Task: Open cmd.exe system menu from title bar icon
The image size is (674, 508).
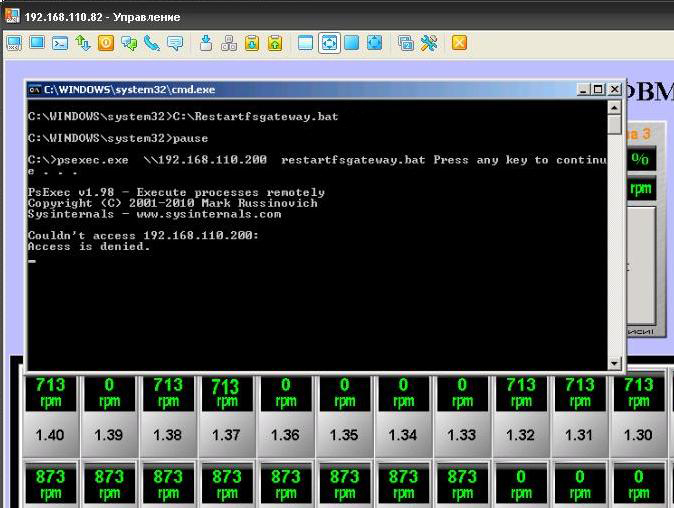Action: (x=34, y=89)
